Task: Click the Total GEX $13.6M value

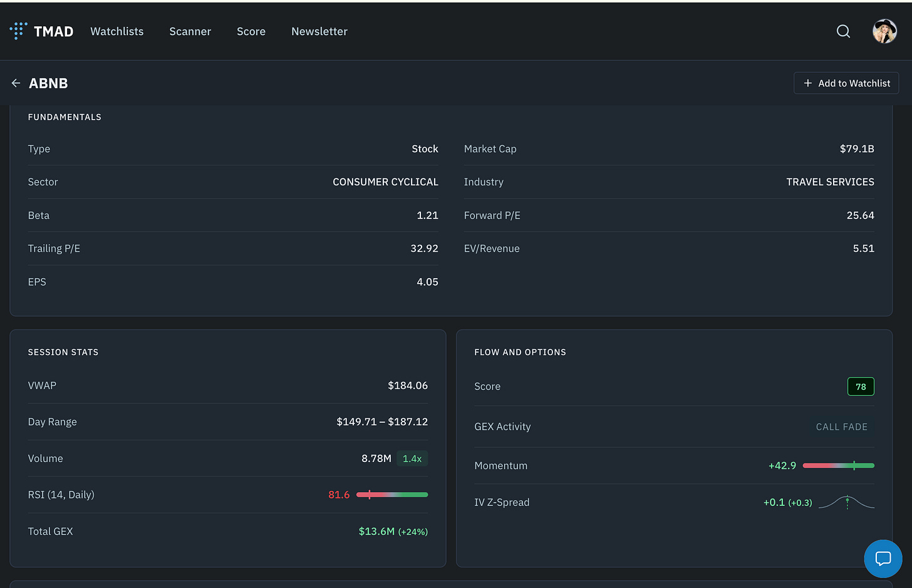Action: 393,531
